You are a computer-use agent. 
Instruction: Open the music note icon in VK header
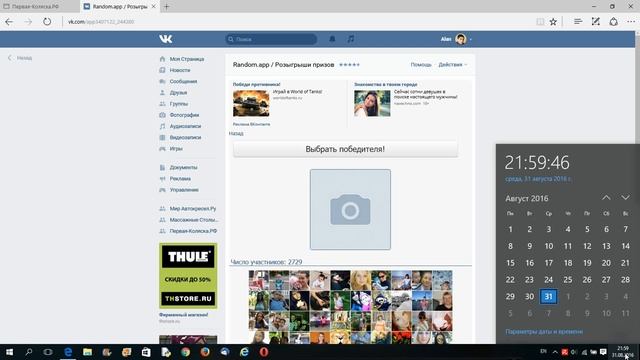(x=351, y=39)
